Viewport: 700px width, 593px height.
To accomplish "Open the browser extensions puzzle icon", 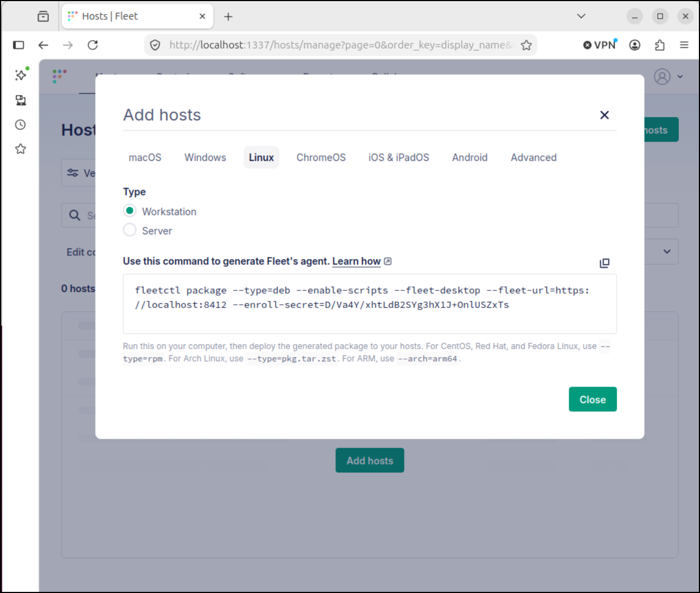I will pos(660,45).
